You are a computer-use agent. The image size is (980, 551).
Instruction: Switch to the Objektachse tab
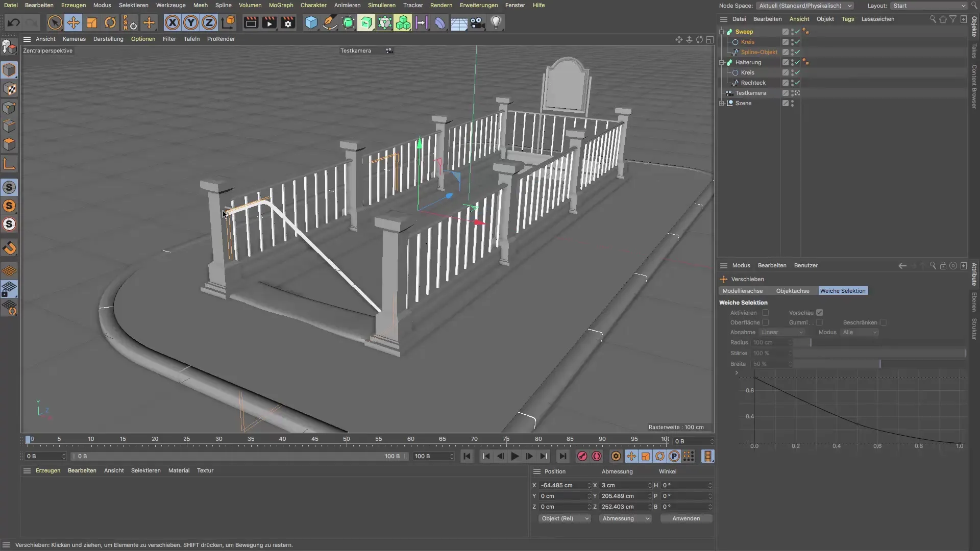(x=793, y=291)
